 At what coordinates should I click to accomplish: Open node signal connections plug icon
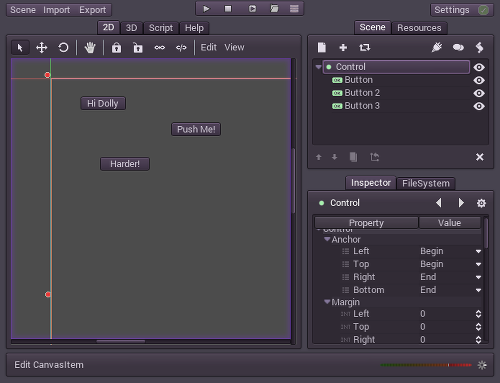click(437, 47)
